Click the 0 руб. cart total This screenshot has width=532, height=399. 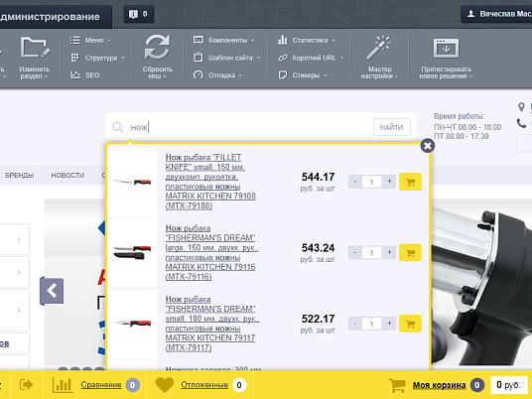click(x=508, y=385)
